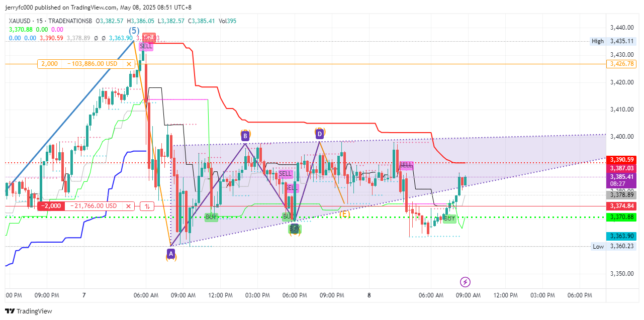The image size is (644, 320).
Task: Click the SELL label near the day 8 mark
Action: pos(406,165)
